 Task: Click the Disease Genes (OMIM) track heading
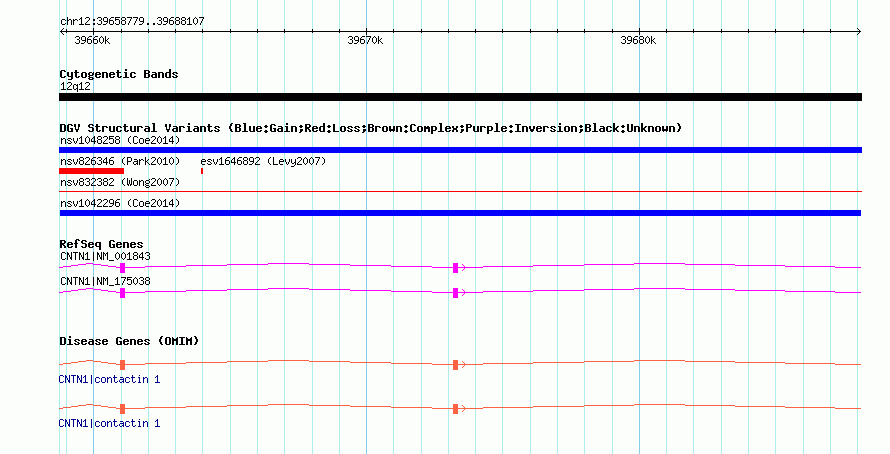(x=129, y=341)
